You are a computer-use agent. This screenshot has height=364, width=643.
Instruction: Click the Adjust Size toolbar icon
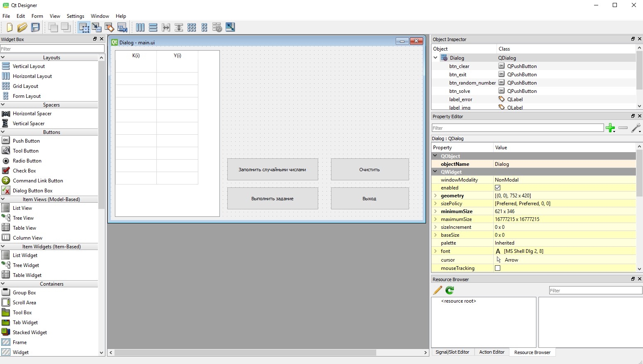pyautogui.click(x=230, y=27)
